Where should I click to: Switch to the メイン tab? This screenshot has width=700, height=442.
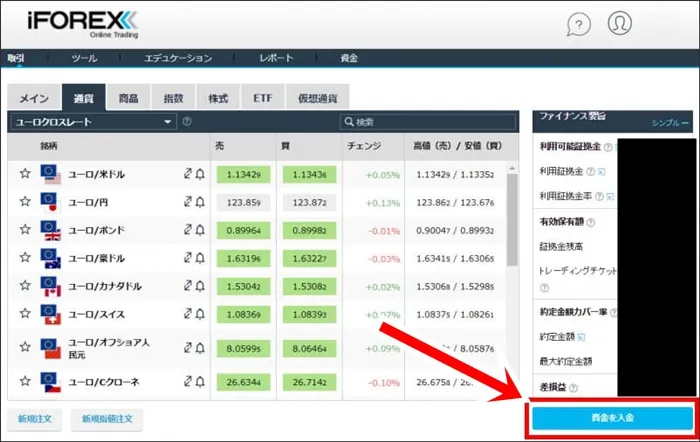point(34,97)
